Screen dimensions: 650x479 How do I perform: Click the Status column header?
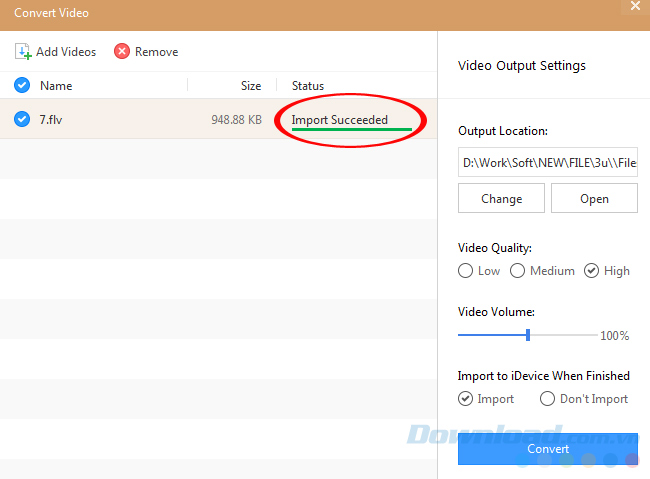308,86
